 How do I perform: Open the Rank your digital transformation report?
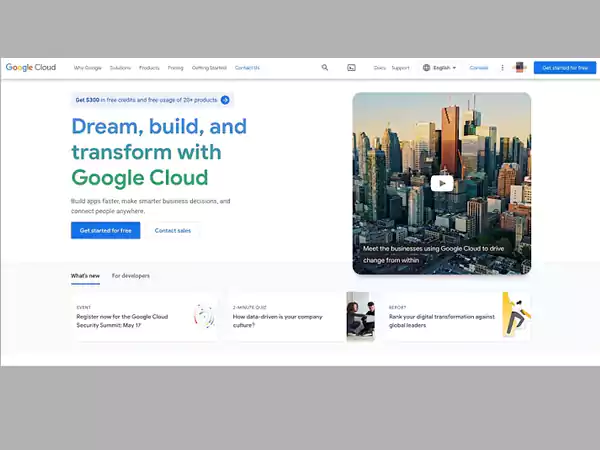[457, 317]
